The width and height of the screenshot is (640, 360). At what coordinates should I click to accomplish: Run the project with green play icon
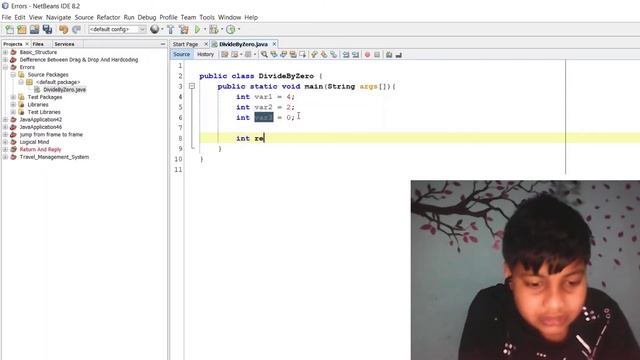click(198, 29)
